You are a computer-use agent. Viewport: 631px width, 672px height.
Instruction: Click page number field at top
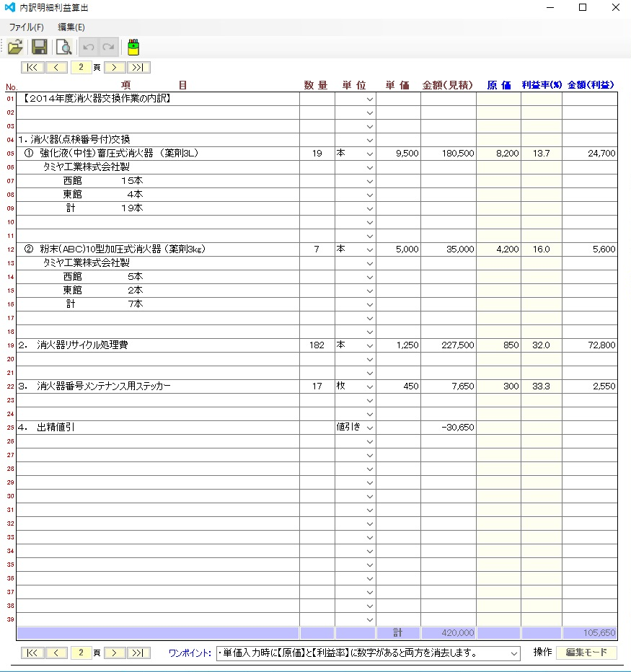81,67
